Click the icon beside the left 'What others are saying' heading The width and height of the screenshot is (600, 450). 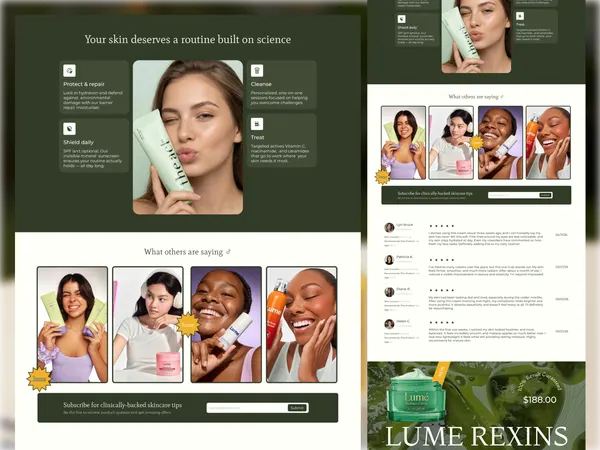coord(228,251)
